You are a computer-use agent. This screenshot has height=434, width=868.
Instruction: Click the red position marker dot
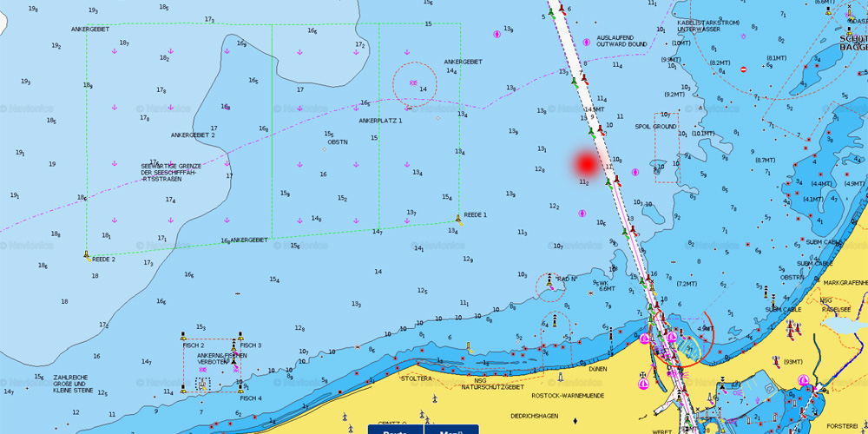[x=586, y=162]
